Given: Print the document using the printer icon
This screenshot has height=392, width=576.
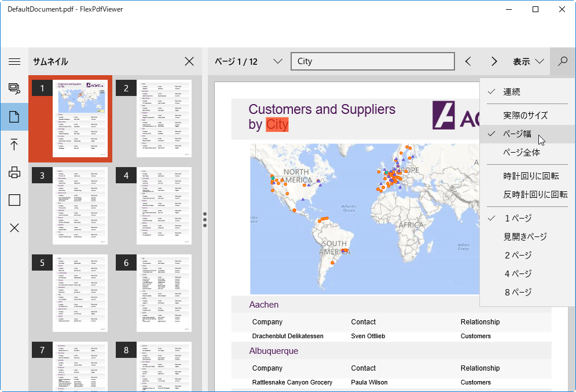Looking at the screenshot, I should (14, 172).
